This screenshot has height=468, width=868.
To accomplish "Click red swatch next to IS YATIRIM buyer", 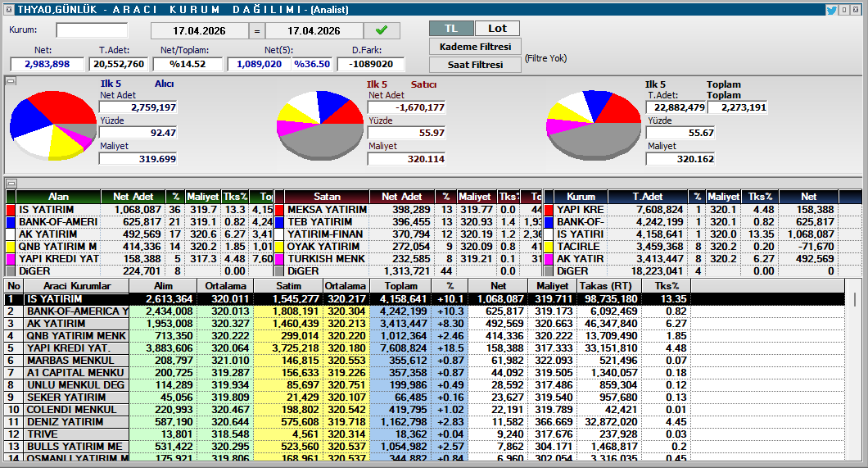I will (11, 210).
